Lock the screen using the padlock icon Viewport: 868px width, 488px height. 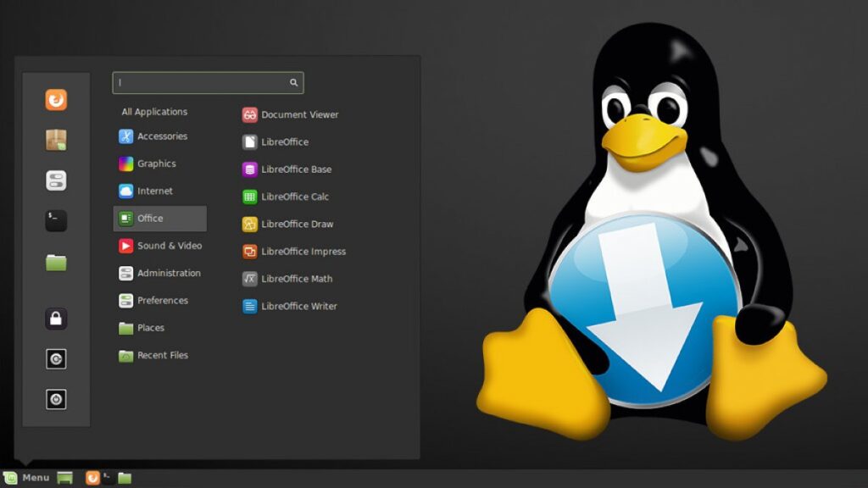click(56, 318)
